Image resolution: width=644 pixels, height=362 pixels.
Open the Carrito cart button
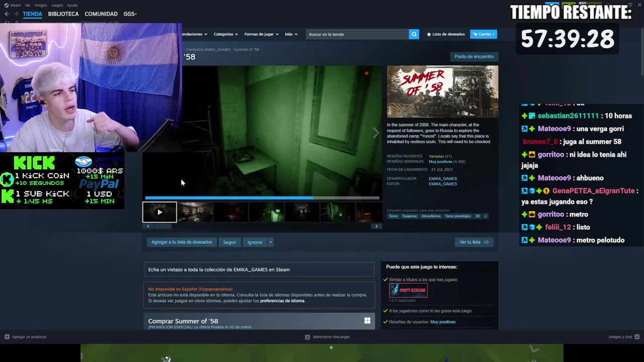484,34
